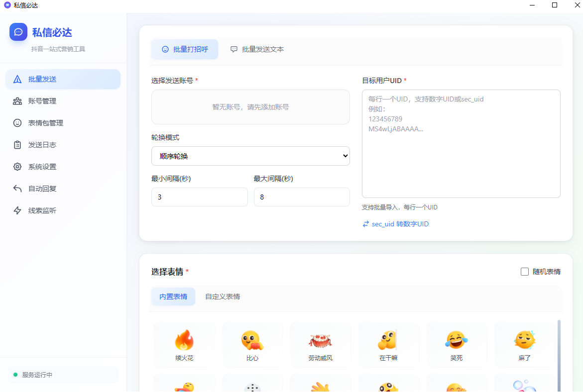Enable the 随机表情 checkbox

525,272
